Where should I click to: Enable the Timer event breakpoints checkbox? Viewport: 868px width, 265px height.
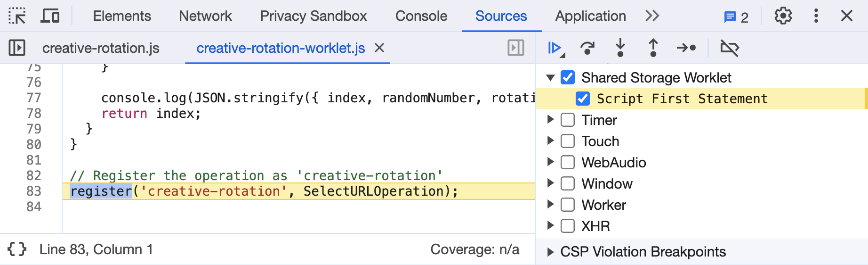(x=568, y=120)
